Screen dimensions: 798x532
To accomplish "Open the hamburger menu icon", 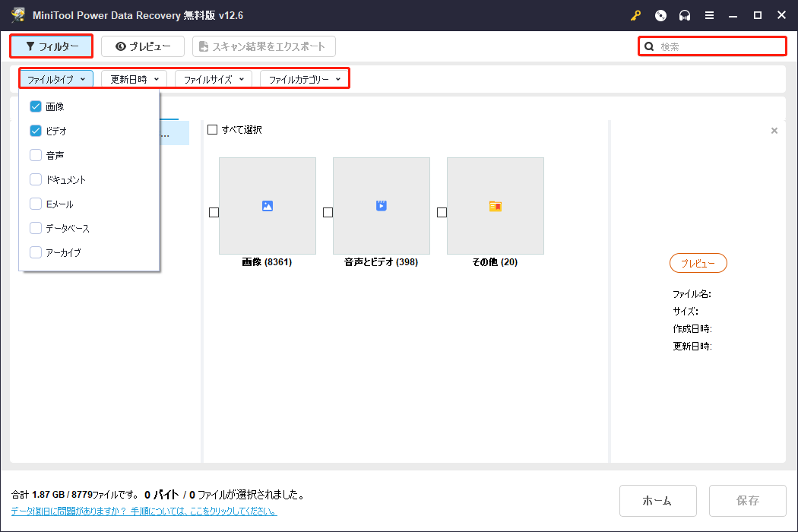I will coord(709,15).
